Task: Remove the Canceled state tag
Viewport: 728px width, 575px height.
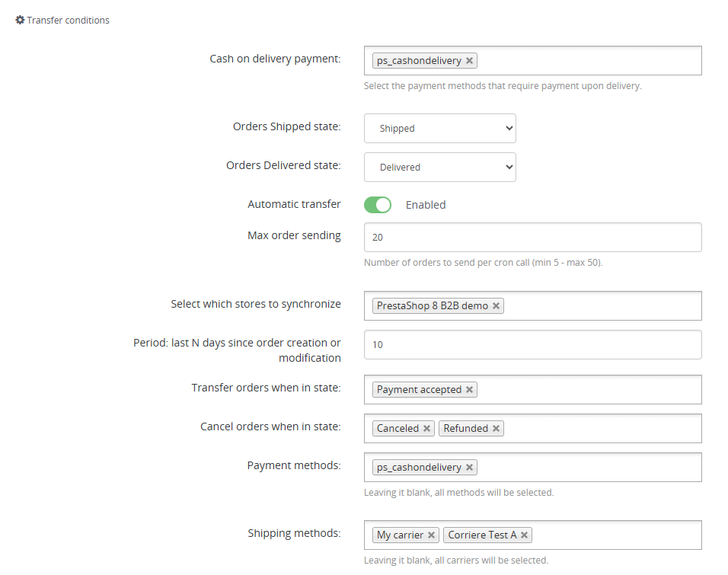Action: click(426, 429)
